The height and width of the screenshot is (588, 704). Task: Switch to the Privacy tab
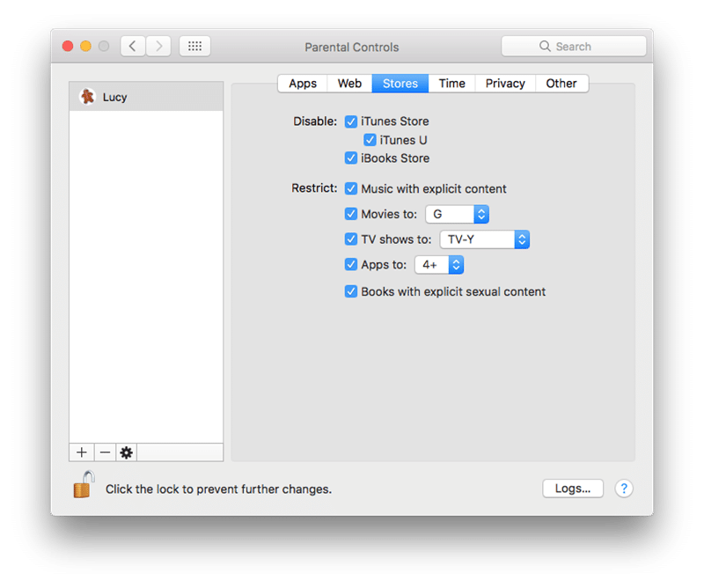click(505, 84)
